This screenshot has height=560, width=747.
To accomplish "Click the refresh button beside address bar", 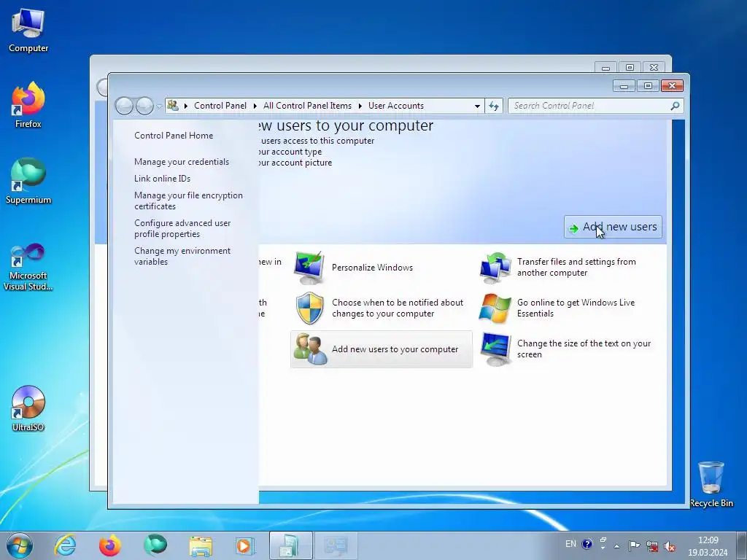I will [x=494, y=106].
